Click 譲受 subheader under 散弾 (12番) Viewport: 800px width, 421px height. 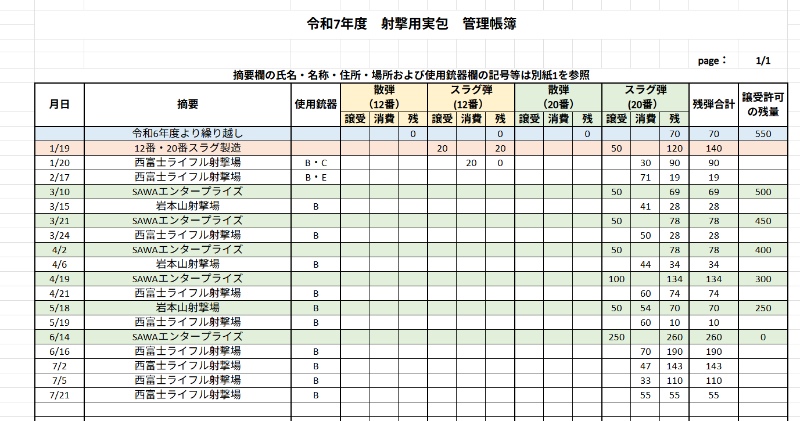(355, 119)
